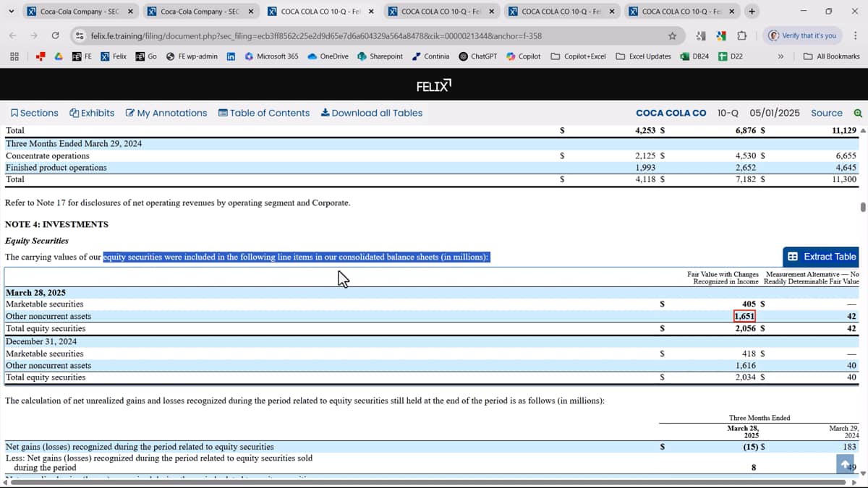Open the LinkedIn bookmark icon

pyautogui.click(x=231, y=56)
